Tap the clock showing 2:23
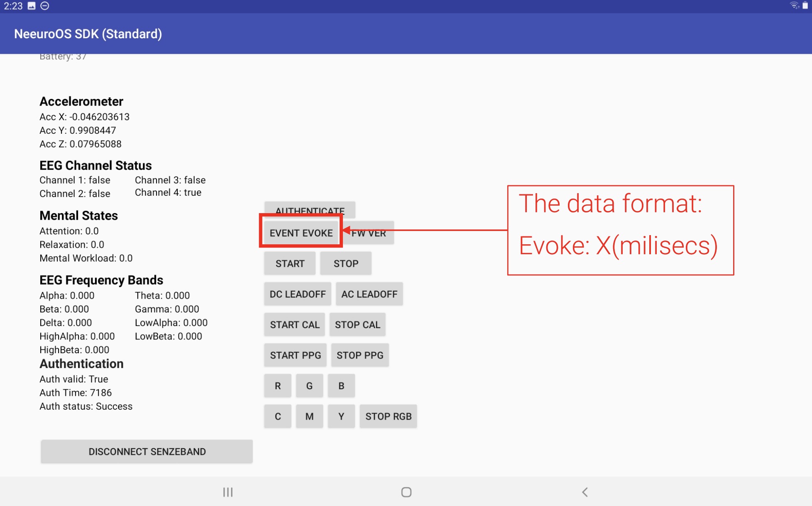812x506 pixels. 14,6
